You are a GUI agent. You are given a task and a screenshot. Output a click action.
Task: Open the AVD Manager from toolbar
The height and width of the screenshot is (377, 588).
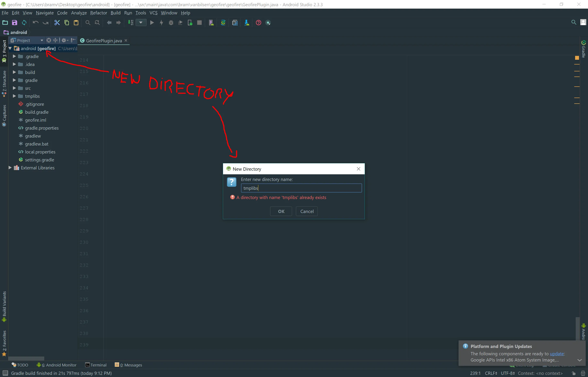click(x=211, y=23)
